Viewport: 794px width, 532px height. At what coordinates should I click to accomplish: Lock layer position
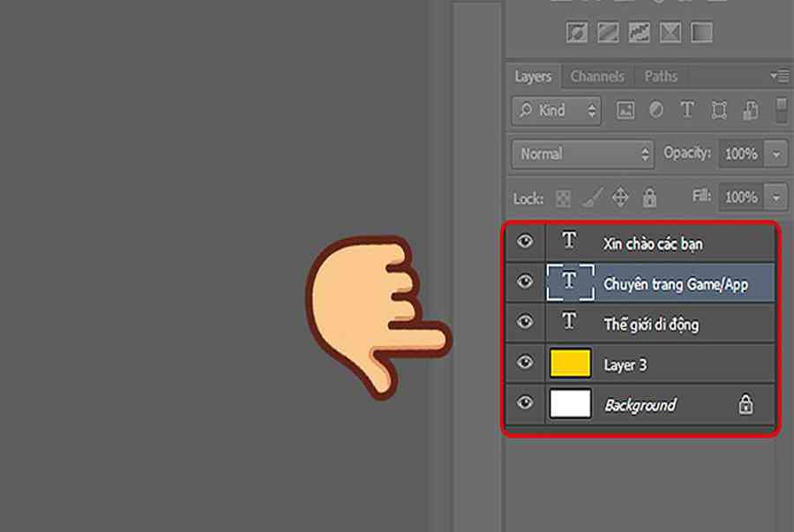click(x=620, y=198)
